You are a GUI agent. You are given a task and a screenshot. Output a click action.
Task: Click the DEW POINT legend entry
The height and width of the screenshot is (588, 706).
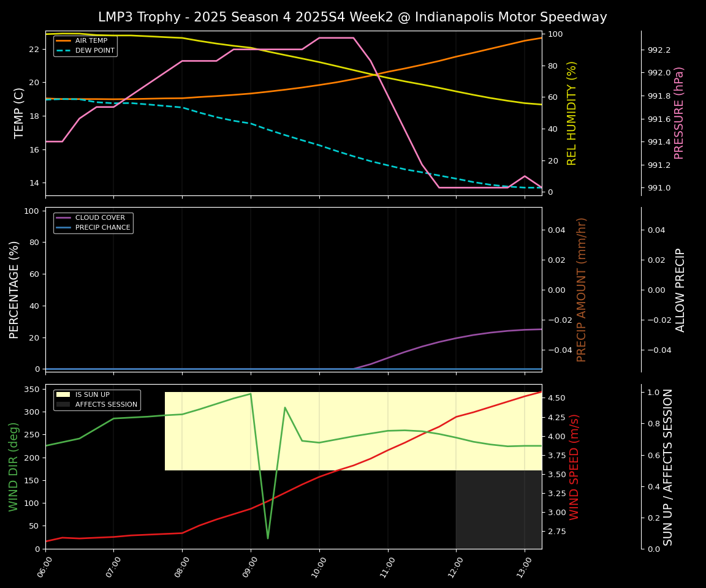tap(94, 51)
